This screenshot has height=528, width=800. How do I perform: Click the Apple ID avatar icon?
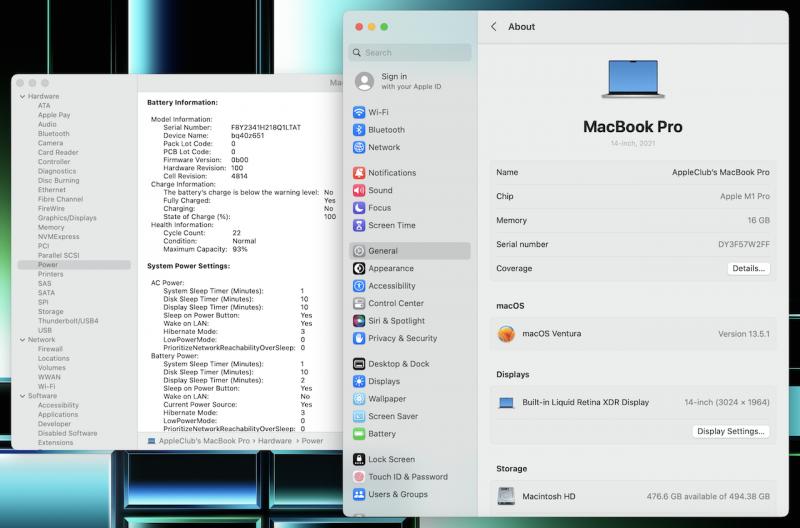pos(364,82)
